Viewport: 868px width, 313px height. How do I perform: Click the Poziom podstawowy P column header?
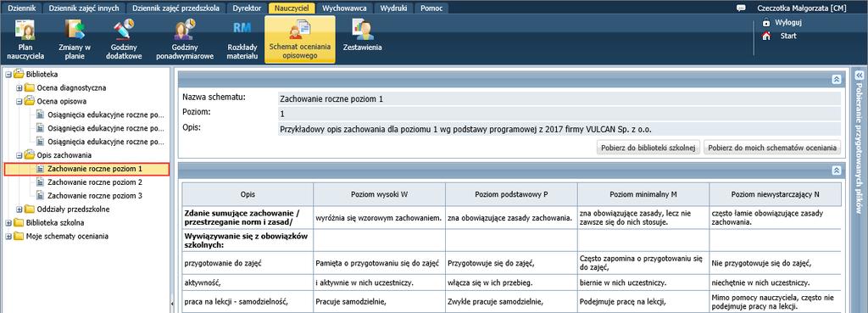pyautogui.click(x=511, y=195)
